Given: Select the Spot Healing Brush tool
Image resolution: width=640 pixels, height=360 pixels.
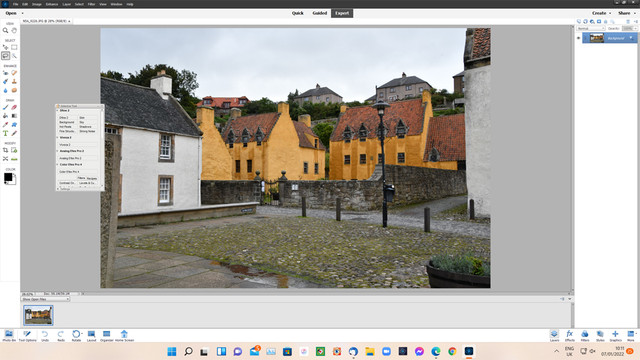Looking at the screenshot, I should [14, 73].
